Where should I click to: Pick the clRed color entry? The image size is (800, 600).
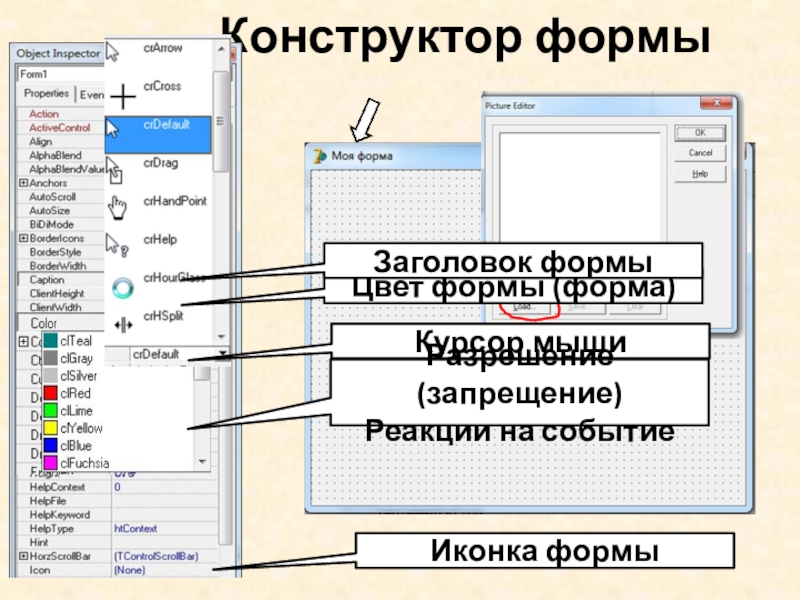pos(75,393)
